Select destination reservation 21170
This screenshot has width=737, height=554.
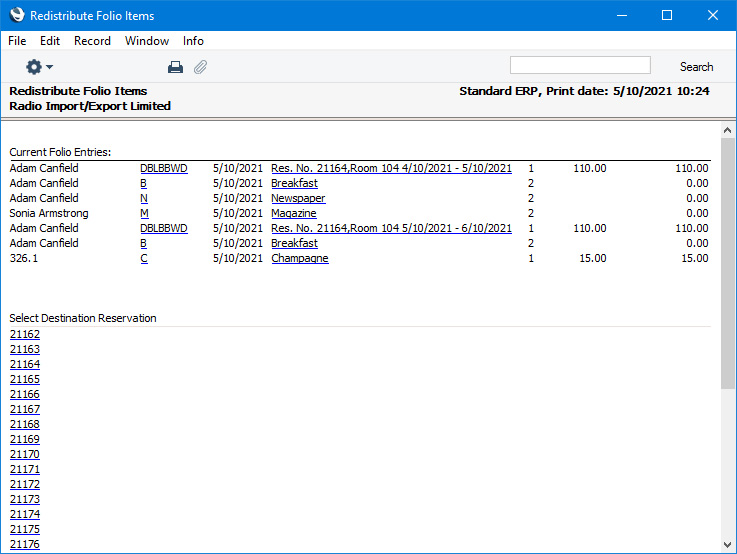(25, 454)
